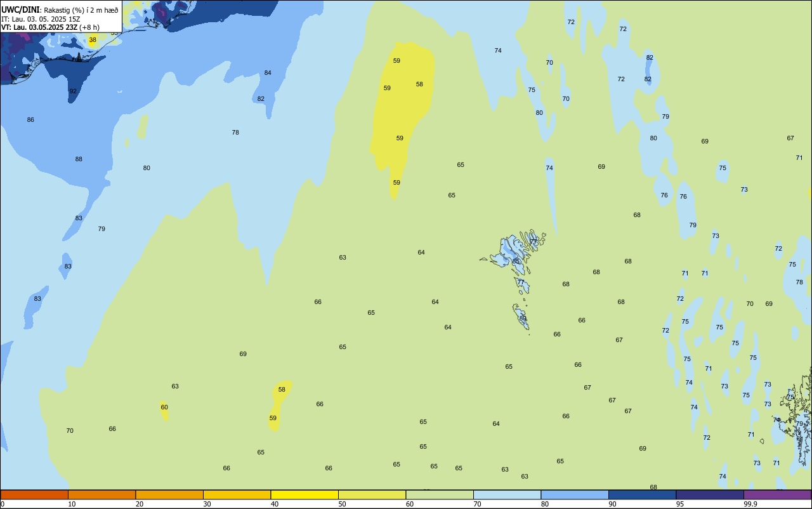Click the 30–40 amber legend swatch
The image size is (812, 509).
[237, 494]
